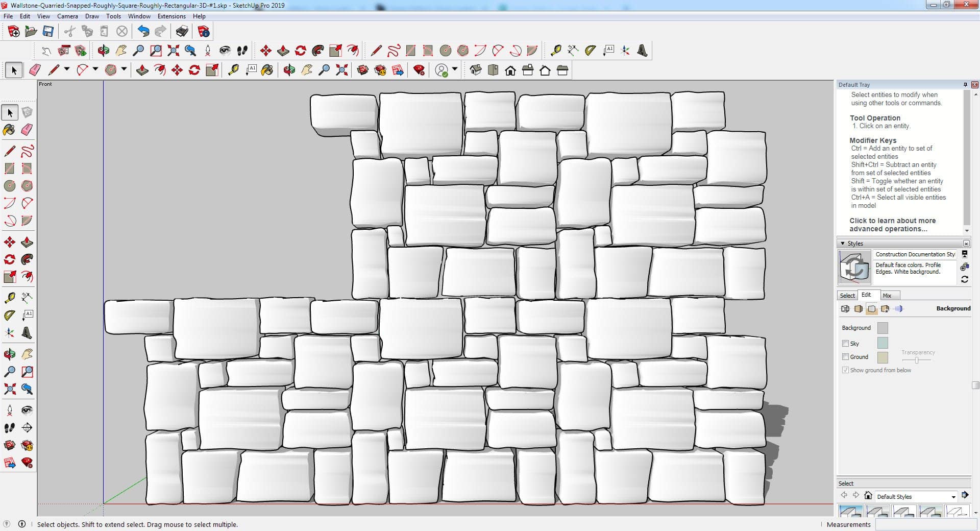This screenshot has width=980, height=531.
Task: Open the Extensions menu
Action: pos(171,16)
